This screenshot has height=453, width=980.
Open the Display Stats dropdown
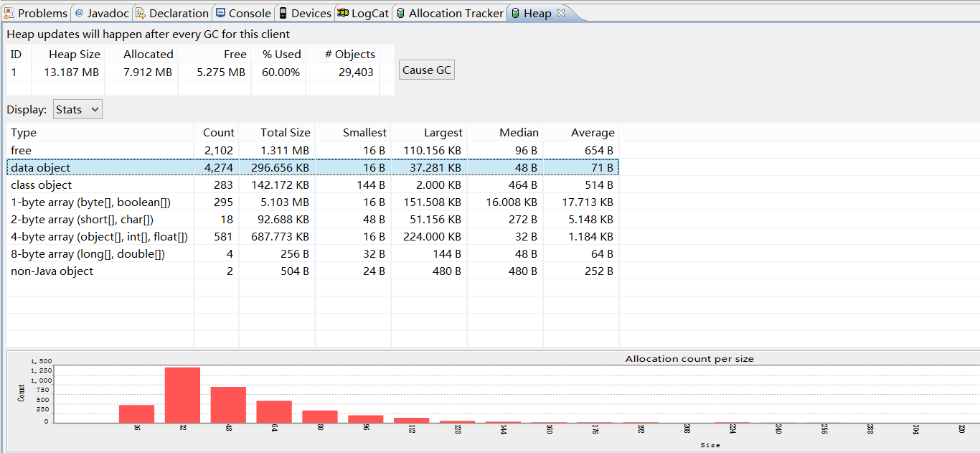pyautogui.click(x=77, y=109)
